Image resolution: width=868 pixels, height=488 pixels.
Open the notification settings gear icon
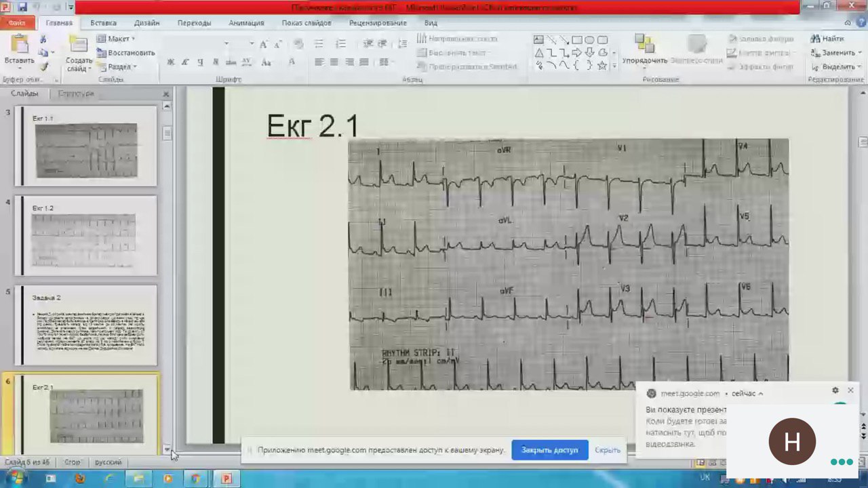point(835,390)
